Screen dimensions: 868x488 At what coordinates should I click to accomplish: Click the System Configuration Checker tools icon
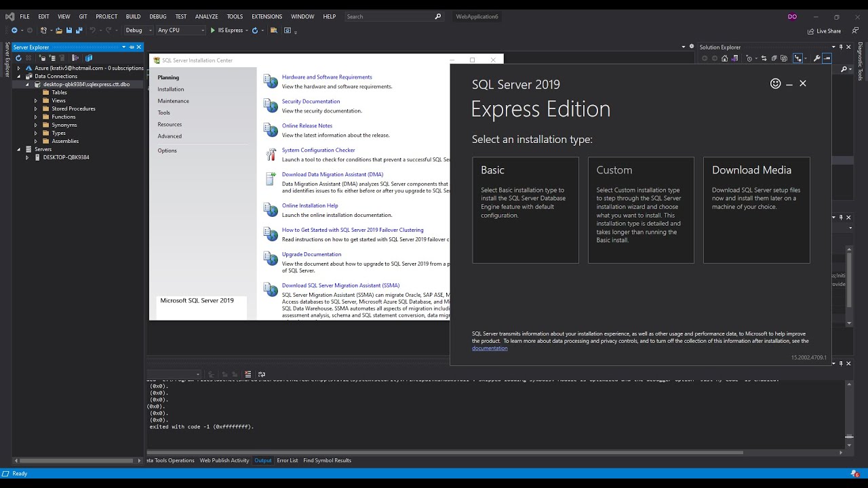point(271,155)
